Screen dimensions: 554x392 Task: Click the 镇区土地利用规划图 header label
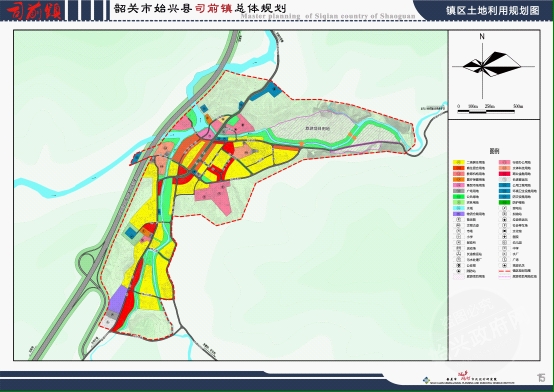(x=493, y=11)
